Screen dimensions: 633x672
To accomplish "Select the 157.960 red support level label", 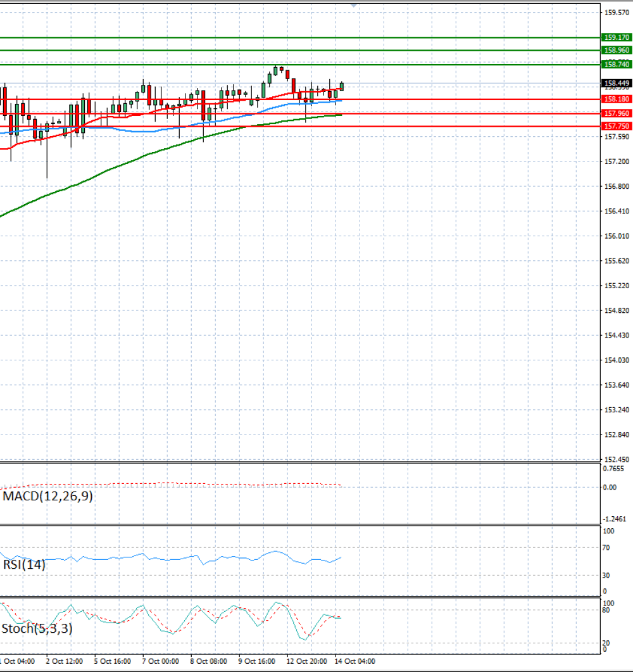I will 617,113.
